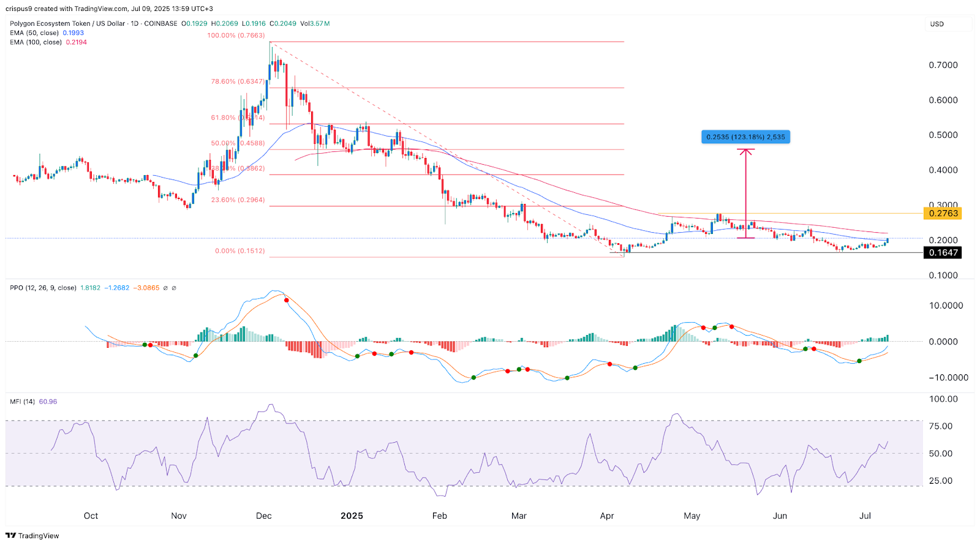The width and height of the screenshot is (980, 545).
Task: Click 75.00 on the MFI axis
Action: click(941, 426)
